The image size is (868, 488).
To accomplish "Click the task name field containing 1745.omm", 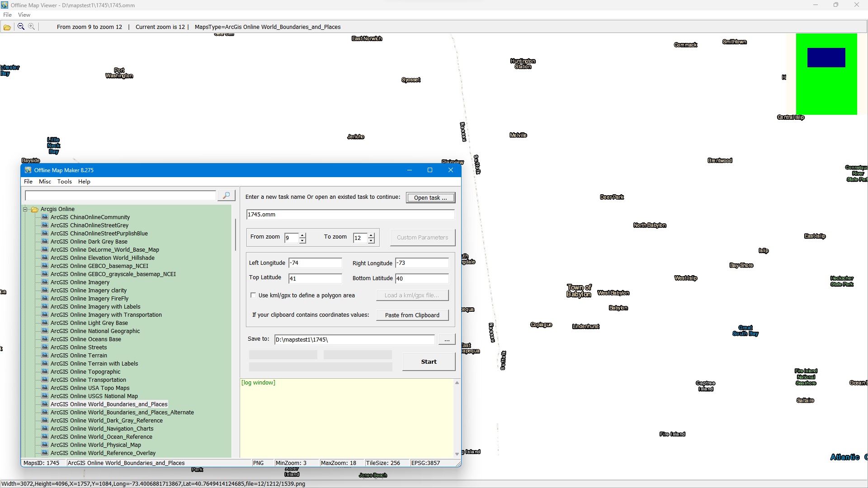I will (x=350, y=215).
